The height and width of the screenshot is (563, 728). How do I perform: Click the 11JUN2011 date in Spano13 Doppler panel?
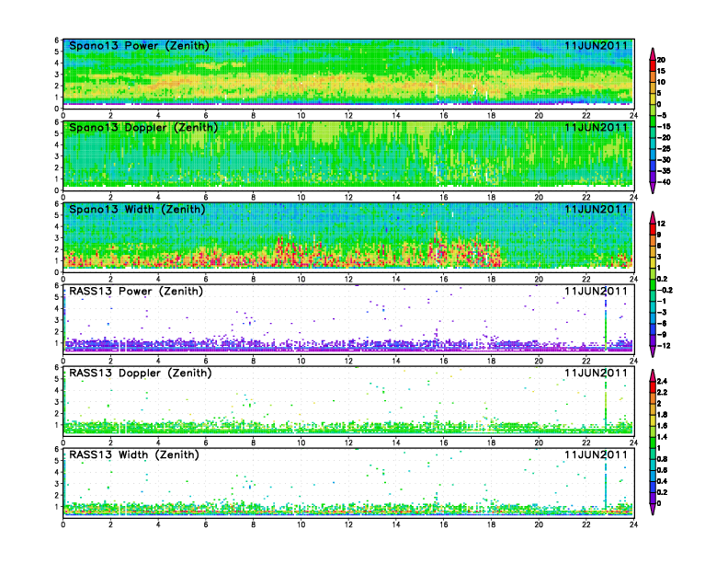coord(596,127)
